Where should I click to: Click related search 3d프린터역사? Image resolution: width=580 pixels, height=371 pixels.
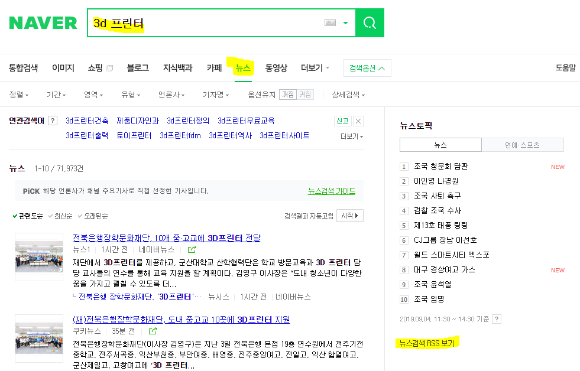(x=230, y=135)
